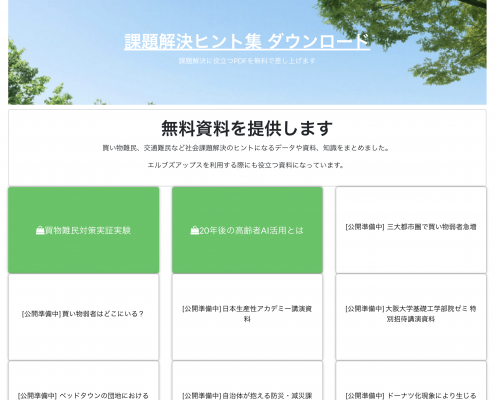Select the 三大都市圏で買い物弱者急増 card

tap(411, 230)
